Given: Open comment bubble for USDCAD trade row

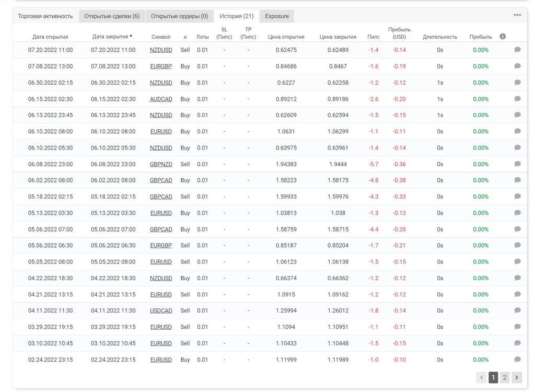Looking at the screenshot, I should 517,311.
